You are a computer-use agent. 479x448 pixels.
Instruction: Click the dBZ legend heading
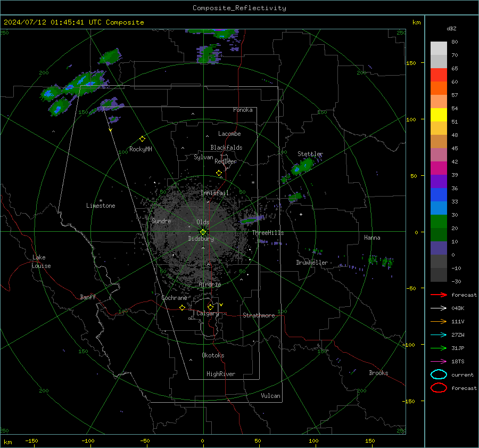[x=451, y=28]
